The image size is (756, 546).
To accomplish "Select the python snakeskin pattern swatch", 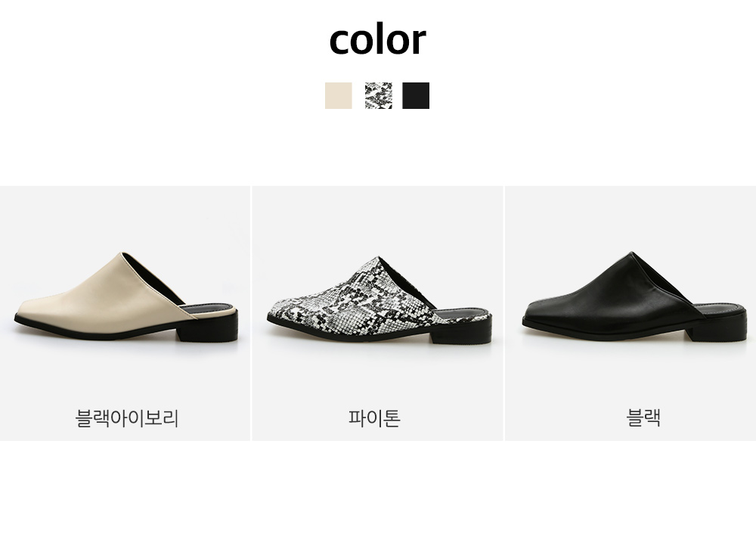I will pos(379,95).
